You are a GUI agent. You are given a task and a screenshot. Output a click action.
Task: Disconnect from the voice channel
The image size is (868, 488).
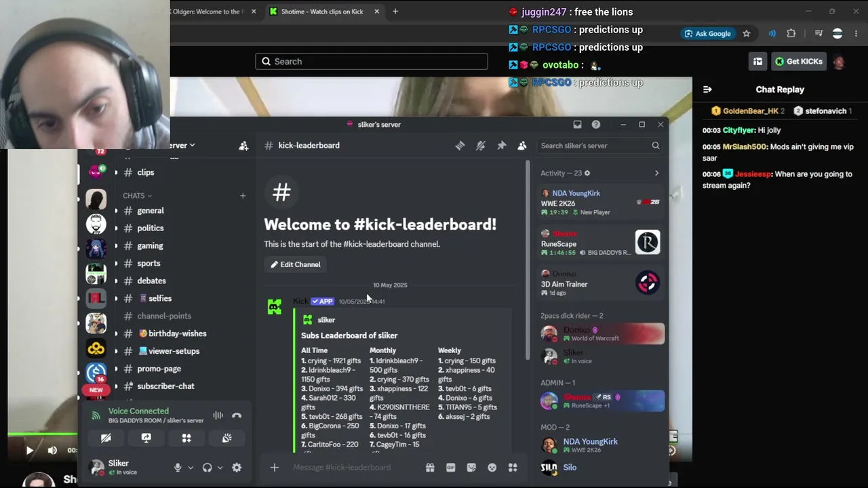[x=237, y=415]
